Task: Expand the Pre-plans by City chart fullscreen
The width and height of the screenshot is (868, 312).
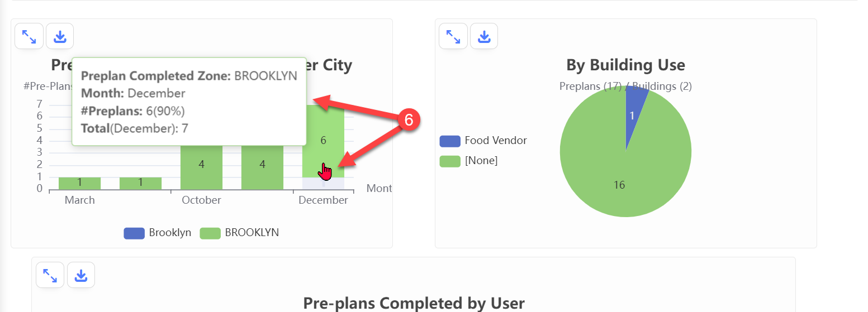Action: (29, 37)
